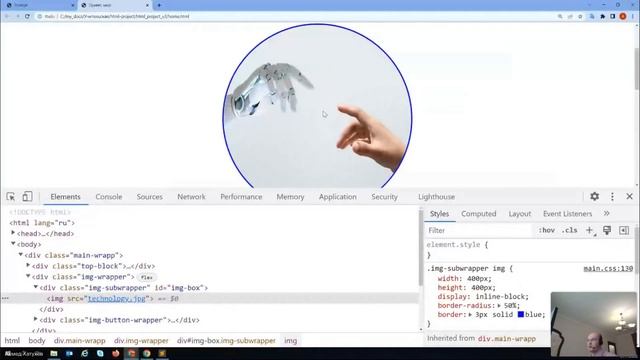
Task: Select div#img-box.img-subwrapper breadcrumb
Action: [x=226, y=340]
